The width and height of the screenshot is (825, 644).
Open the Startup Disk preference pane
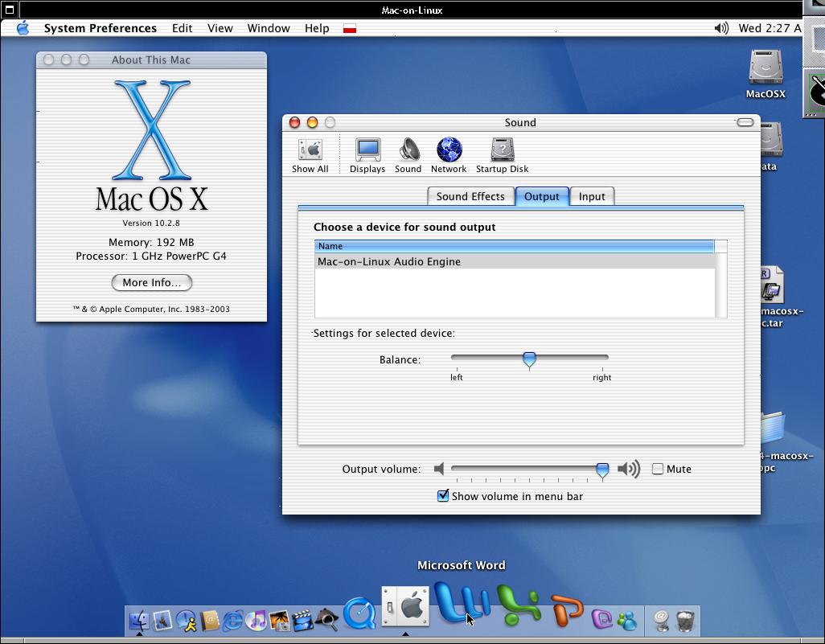click(x=502, y=156)
